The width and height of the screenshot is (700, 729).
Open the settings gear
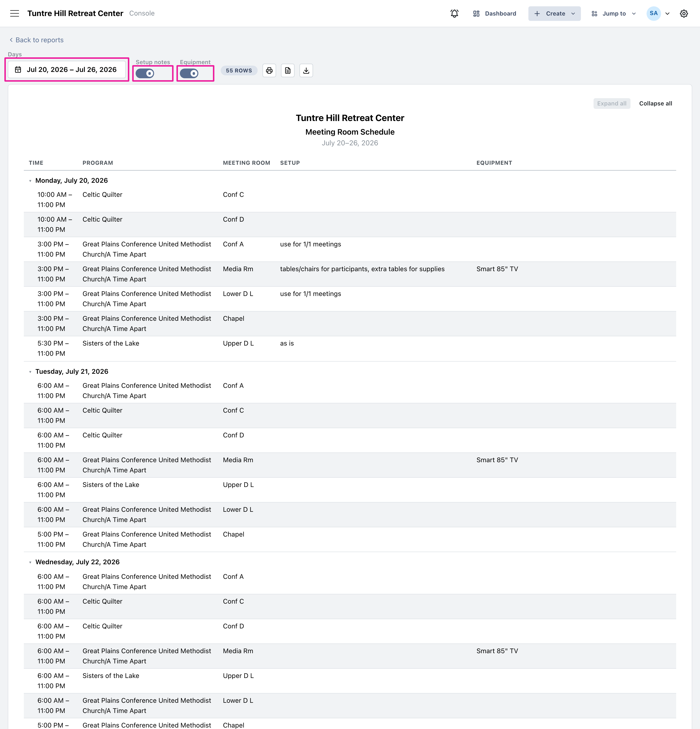pyautogui.click(x=684, y=13)
